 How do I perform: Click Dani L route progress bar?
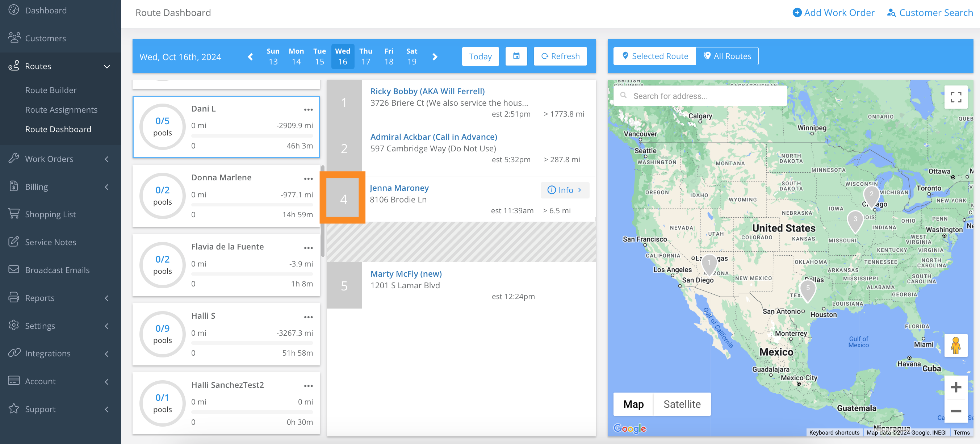[252, 135]
